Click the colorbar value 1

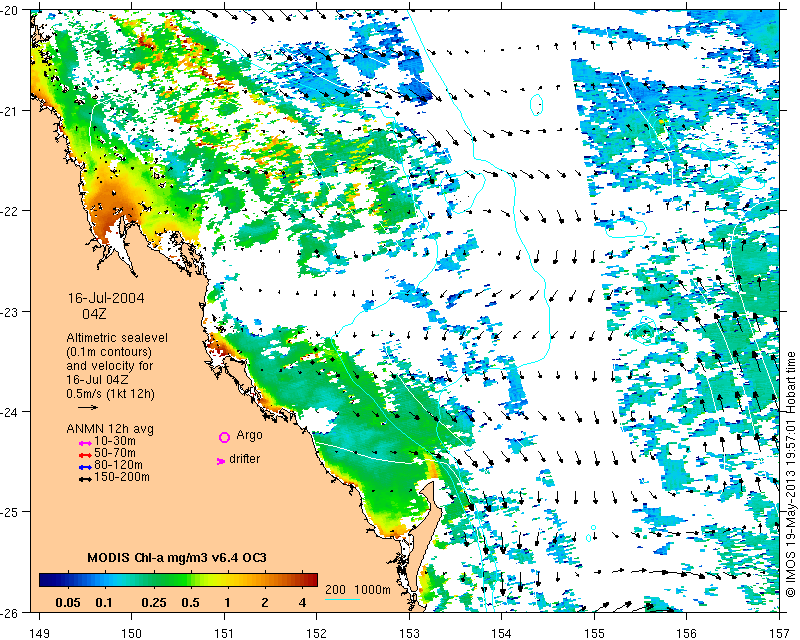coord(227,603)
